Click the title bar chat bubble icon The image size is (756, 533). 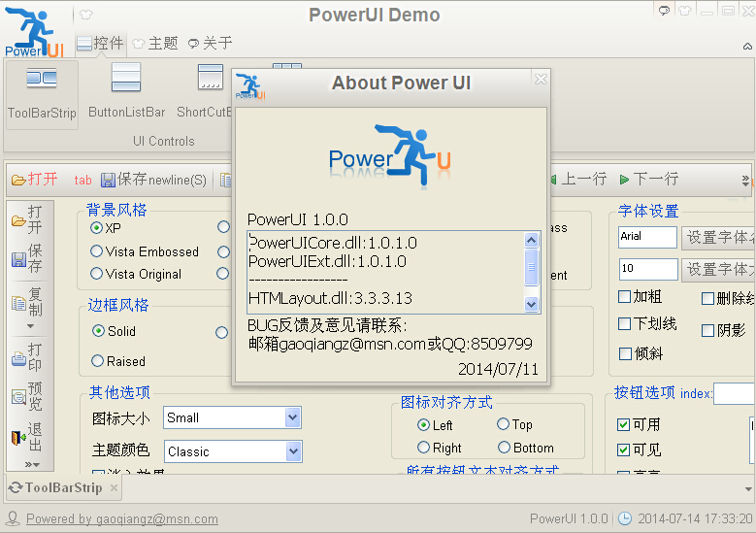pyautogui.click(x=665, y=10)
